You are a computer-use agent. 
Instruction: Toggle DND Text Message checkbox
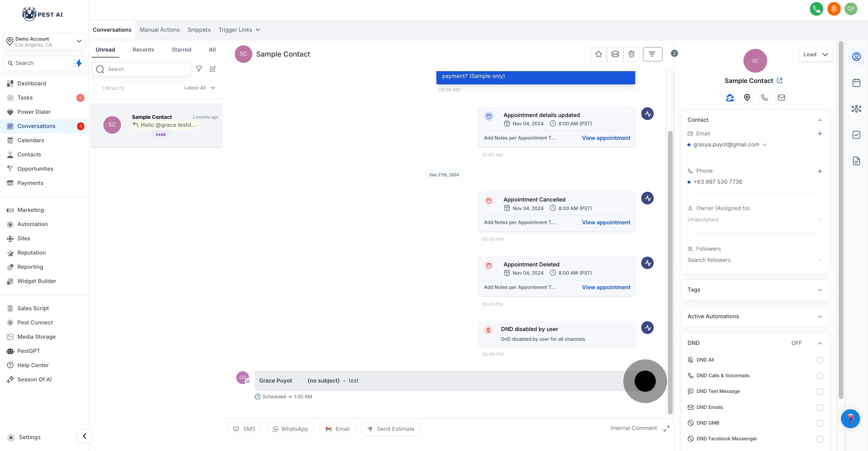(819, 392)
